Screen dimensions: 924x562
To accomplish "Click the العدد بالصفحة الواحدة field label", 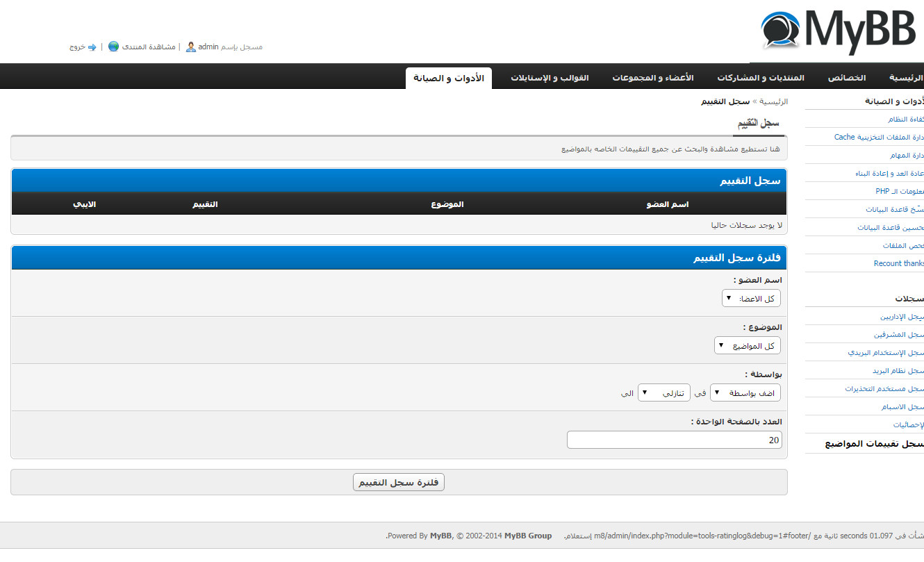I will coord(736,422).
